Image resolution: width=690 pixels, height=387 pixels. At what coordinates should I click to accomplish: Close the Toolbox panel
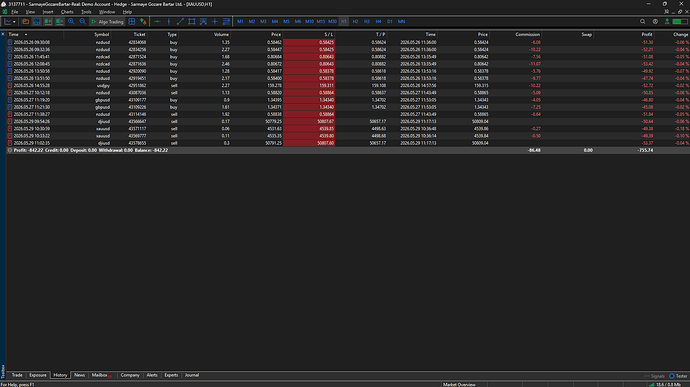[3, 34]
